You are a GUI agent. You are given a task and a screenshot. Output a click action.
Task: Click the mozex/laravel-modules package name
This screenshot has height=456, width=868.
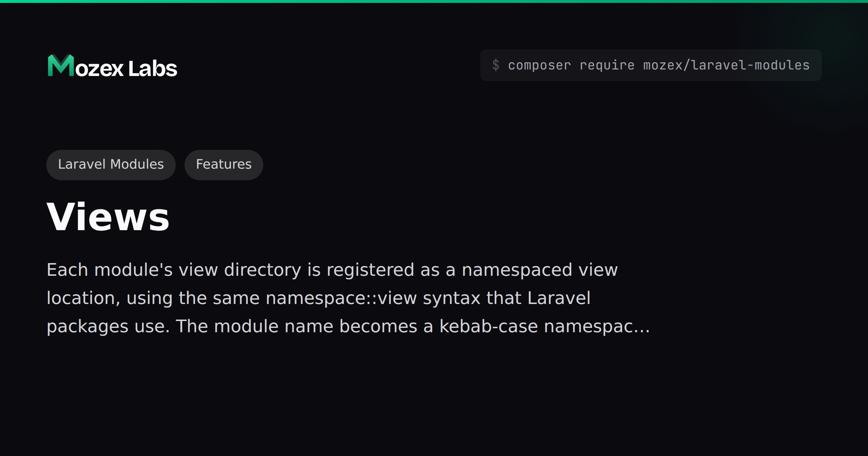point(726,65)
